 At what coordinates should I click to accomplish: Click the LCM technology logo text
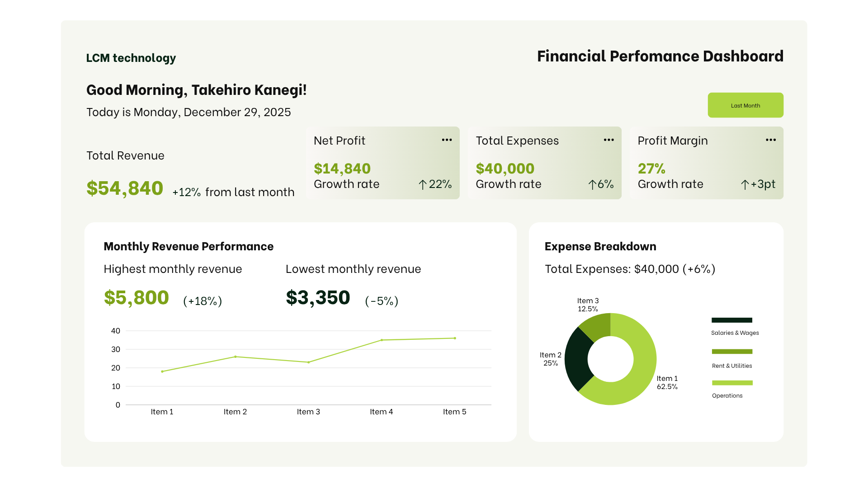(131, 58)
